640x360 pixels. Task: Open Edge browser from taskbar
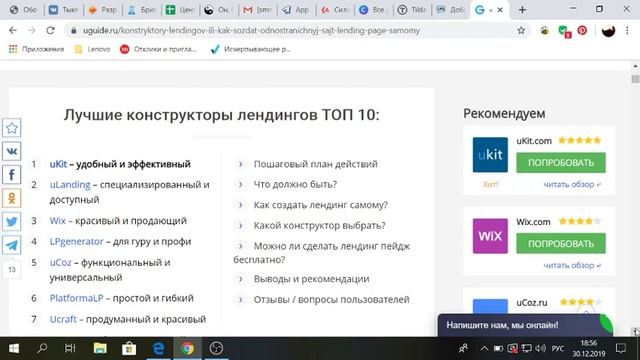(x=158, y=349)
